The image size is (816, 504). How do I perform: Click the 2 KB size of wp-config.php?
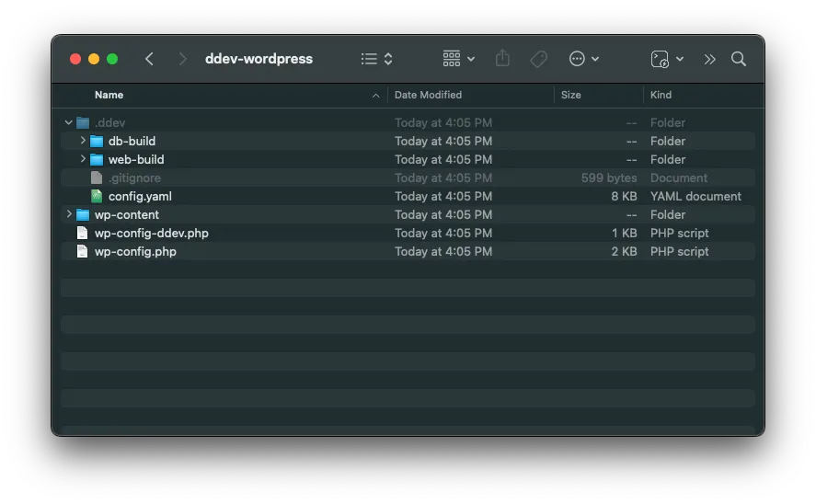[x=624, y=251]
